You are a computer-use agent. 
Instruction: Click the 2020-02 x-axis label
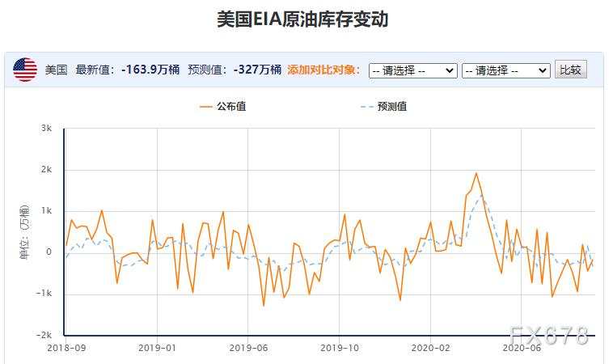click(x=430, y=348)
